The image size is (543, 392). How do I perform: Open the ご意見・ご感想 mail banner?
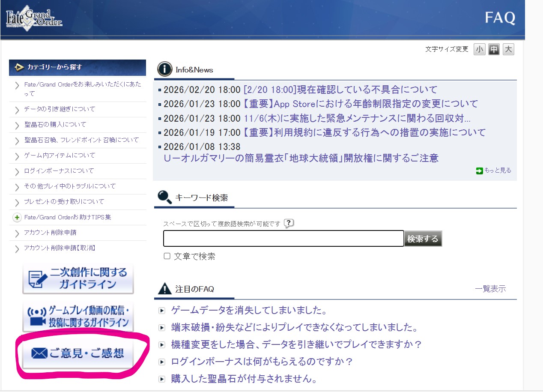(x=78, y=353)
